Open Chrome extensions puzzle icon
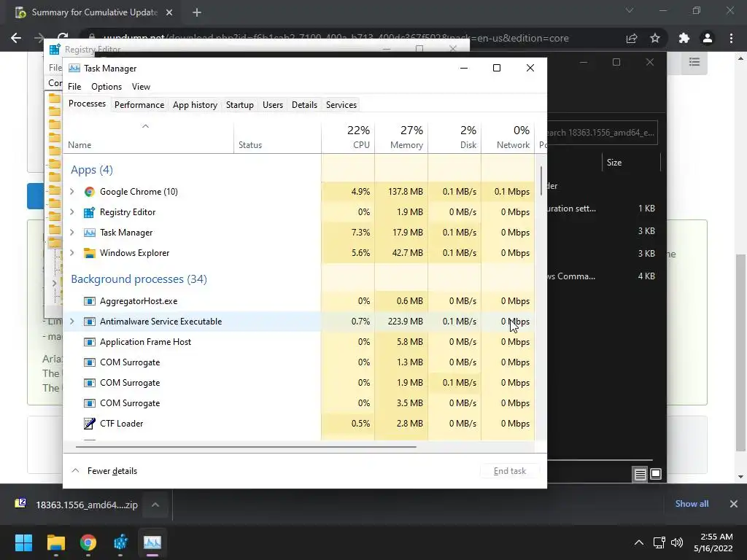 tap(684, 38)
